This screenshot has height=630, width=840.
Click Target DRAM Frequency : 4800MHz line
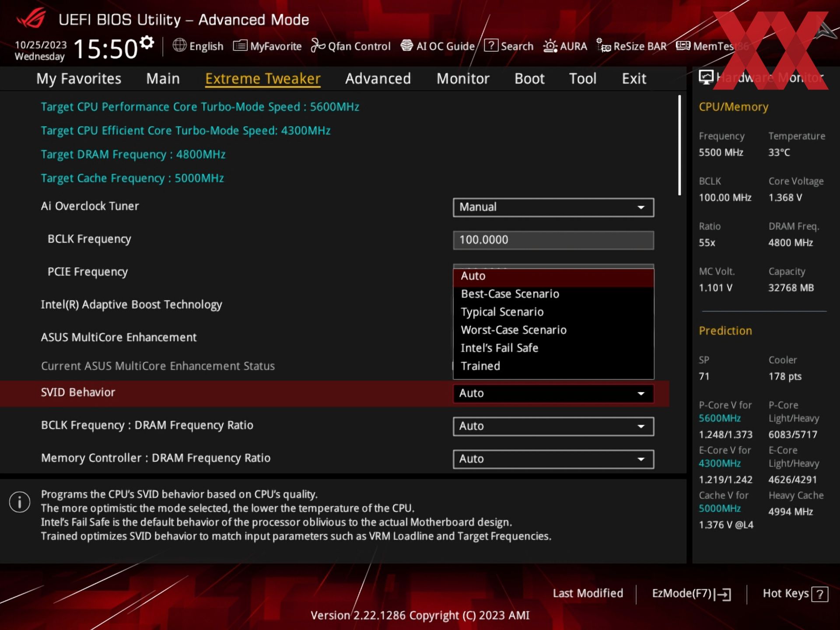[x=133, y=155]
